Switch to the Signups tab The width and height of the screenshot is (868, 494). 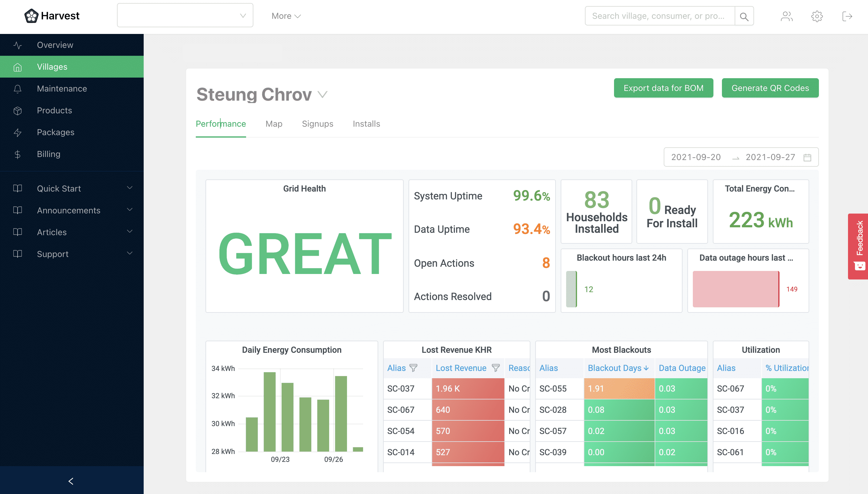[x=318, y=124]
